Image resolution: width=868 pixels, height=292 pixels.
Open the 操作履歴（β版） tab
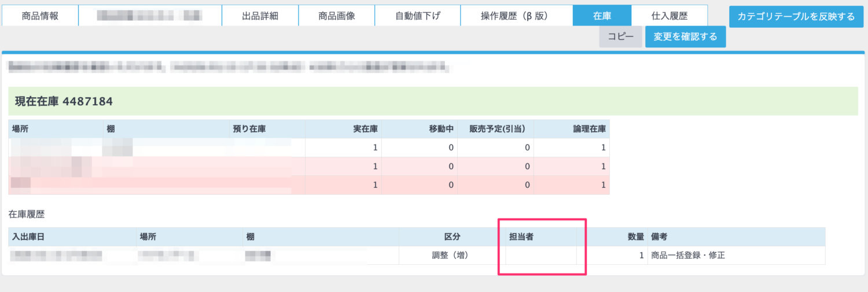tap(516, 16)
